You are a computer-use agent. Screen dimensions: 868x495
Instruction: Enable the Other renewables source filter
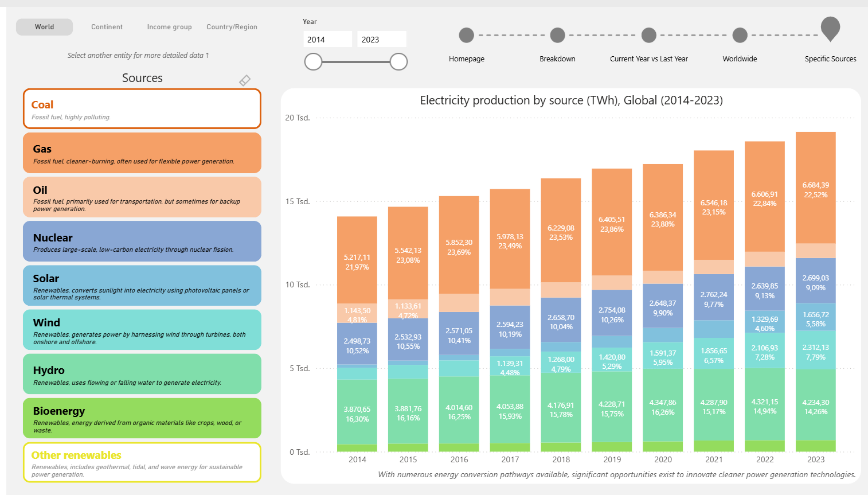coord(142,462)
